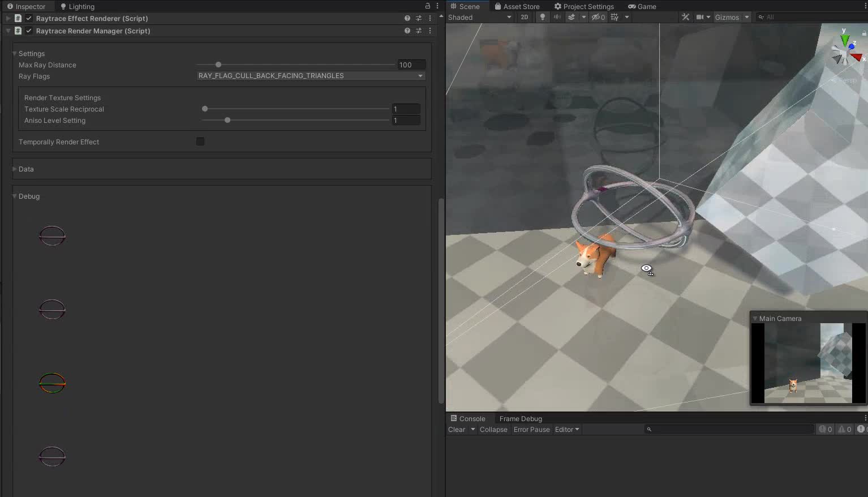Viewport: 868px width, 497px height.
Task: Open the component tools wrench icon
Action: 686,17
